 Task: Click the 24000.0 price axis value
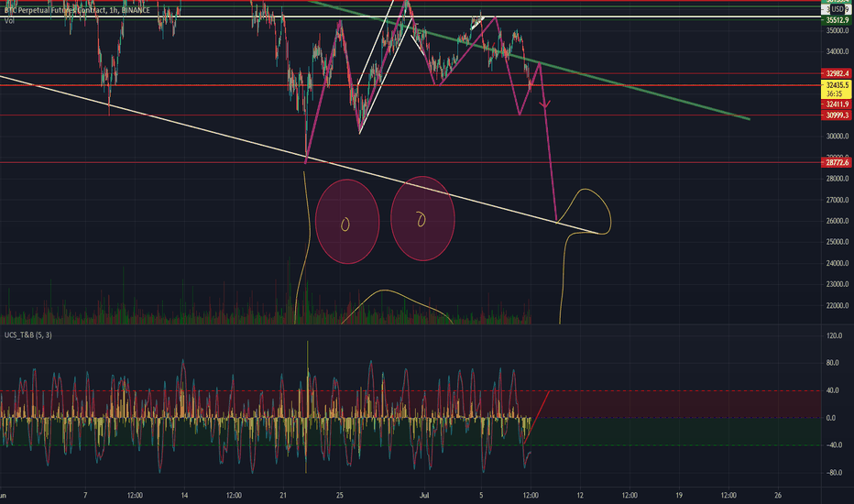click(x=838, y=263)
